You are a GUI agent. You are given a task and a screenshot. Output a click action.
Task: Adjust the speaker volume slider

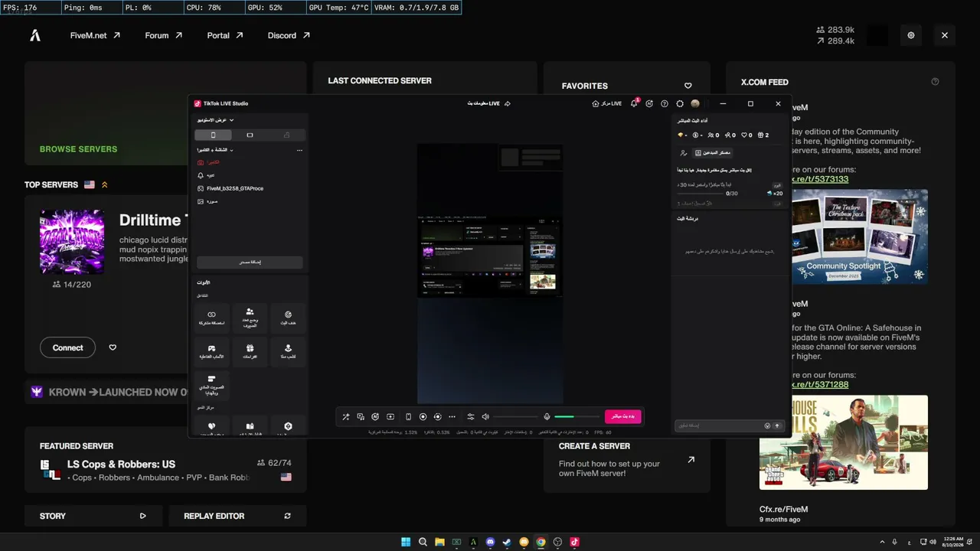(x=514, y=416)
